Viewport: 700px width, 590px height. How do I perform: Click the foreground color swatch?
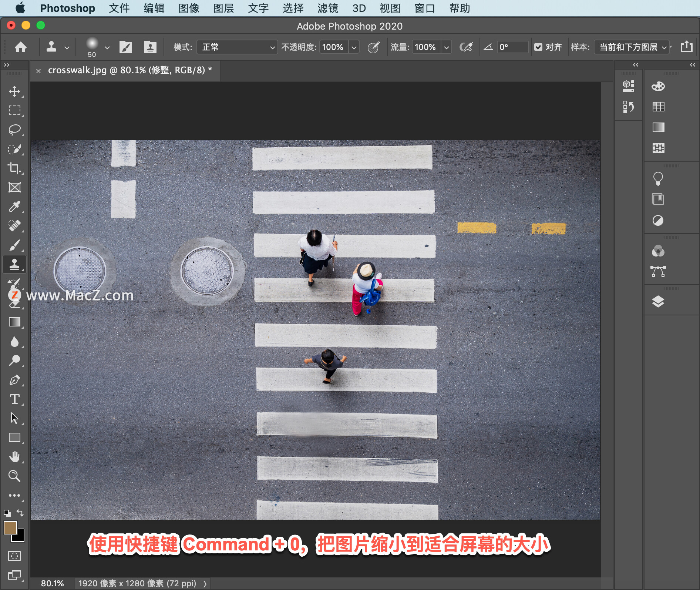[x=10, y=528]
